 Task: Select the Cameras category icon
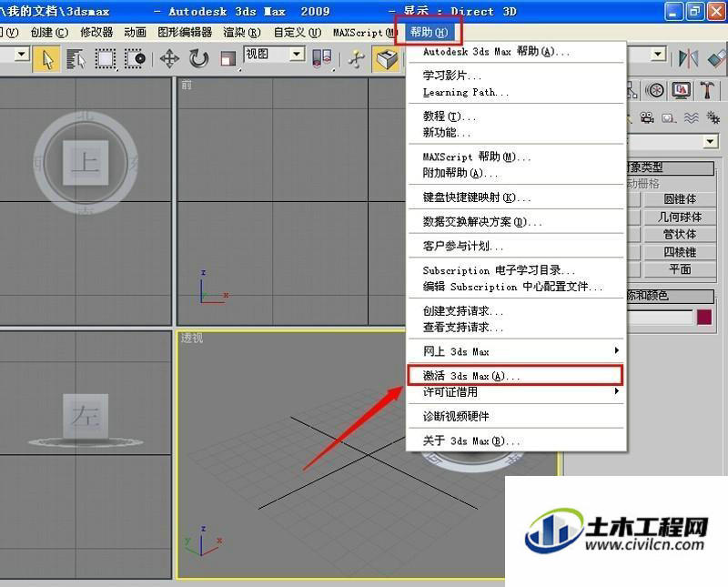pyautogui.click(x=647, y=117)
